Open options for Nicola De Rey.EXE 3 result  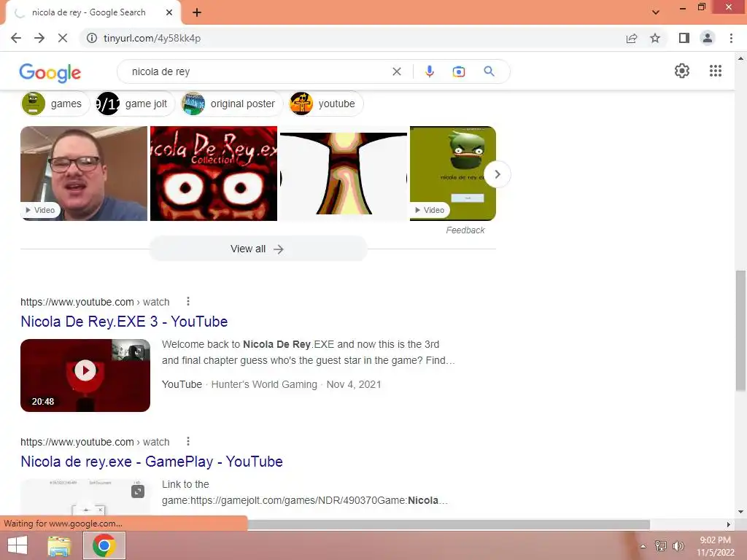[x=188, y=301]
